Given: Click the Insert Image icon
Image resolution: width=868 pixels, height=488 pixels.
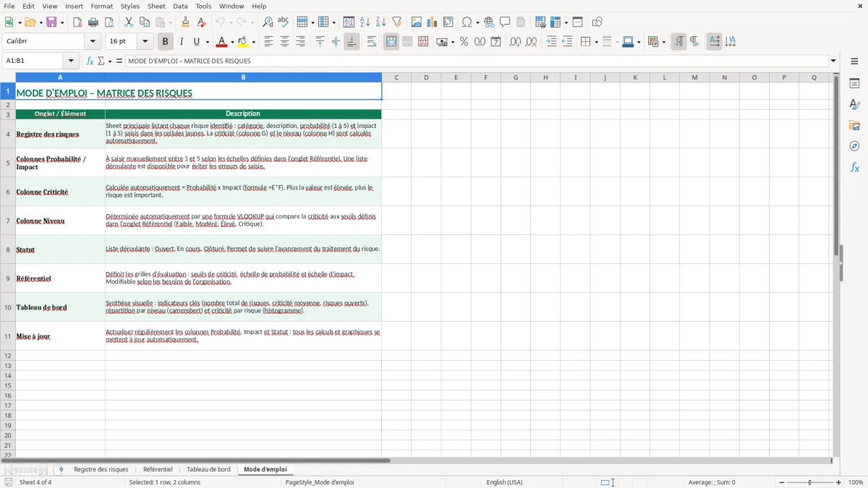Looking at the screenshot, I should [417, 22].
